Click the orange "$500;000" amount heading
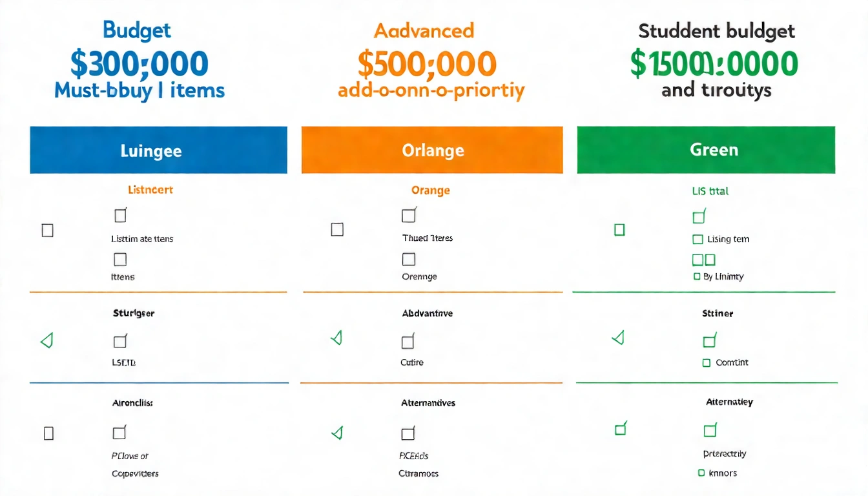Image resolution: width=868 pixels, height=496 pixels. pos(427,63)
